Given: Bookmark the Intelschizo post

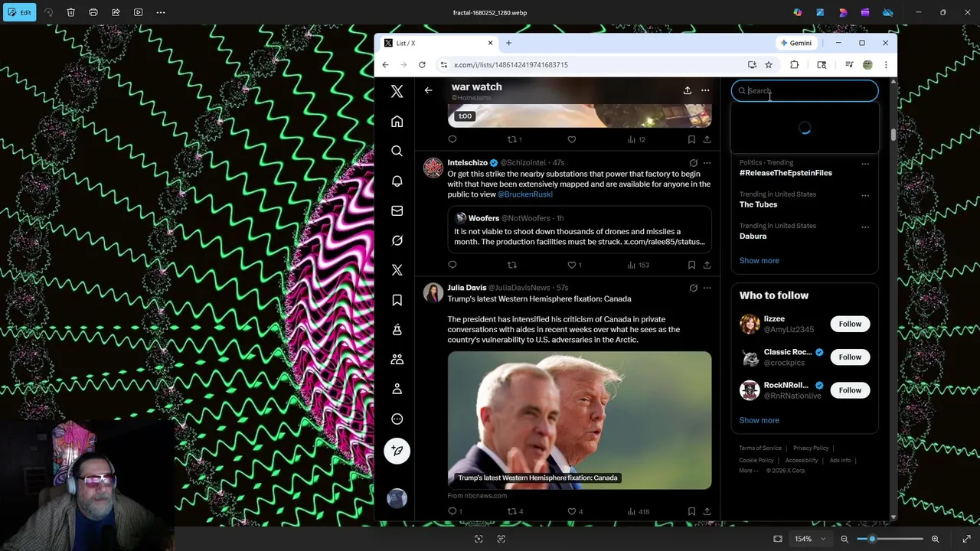Looking at the screenshot, I should 691,265.
